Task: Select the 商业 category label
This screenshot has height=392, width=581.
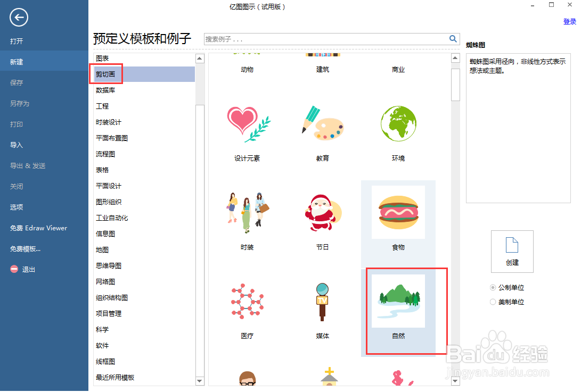Action: pos(398,70)
